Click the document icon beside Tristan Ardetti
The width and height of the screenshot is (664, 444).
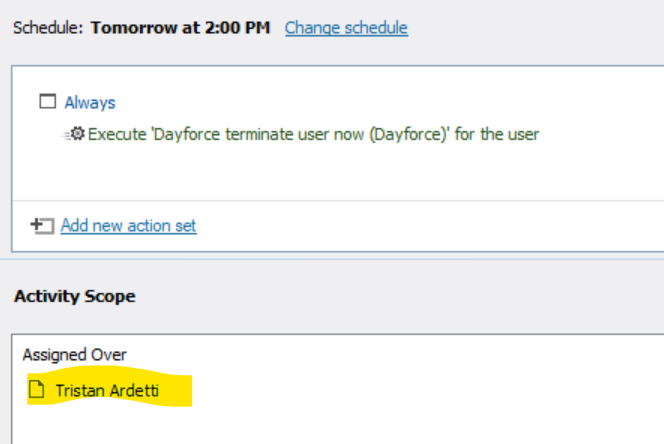[x=37, y=389]
